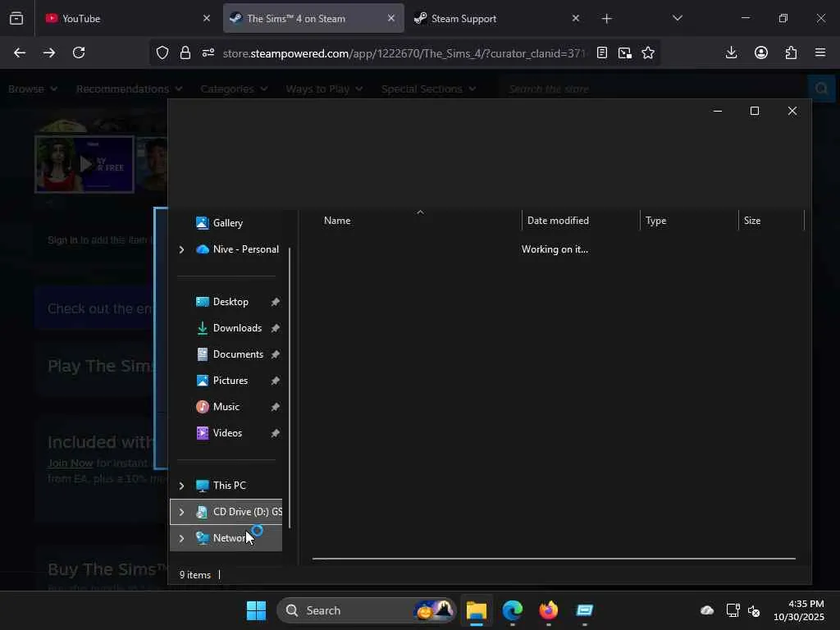The image size is (840, 630).
Task: Click the Sims 4 trailer video thumbnail
Action: tap(84, 164)
